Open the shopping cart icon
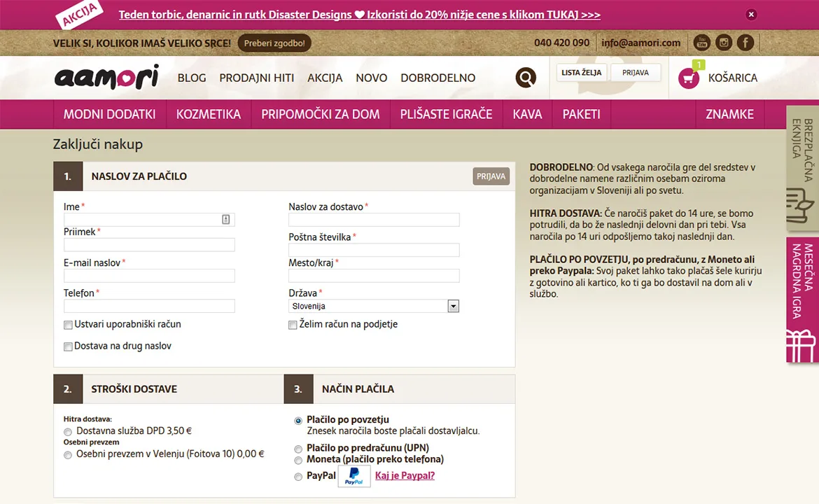The width and height of the screenshot is (819, 504). (x=688, y=78)
